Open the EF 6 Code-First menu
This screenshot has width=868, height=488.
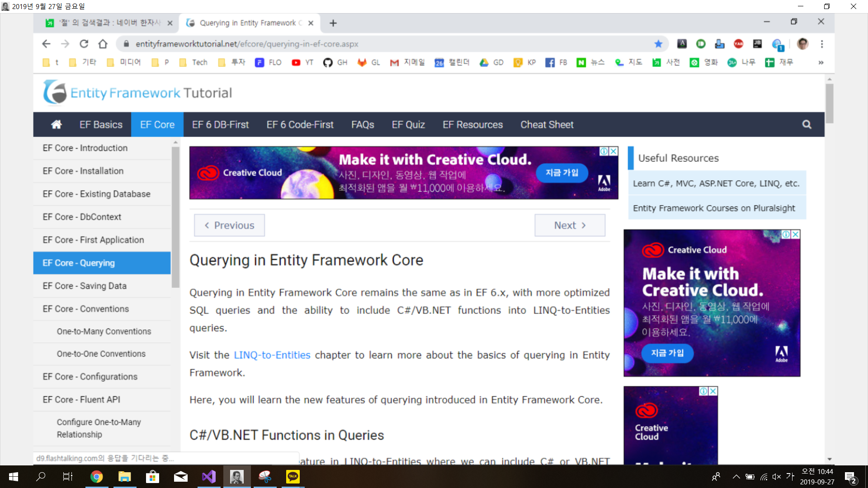click(300, 124)
